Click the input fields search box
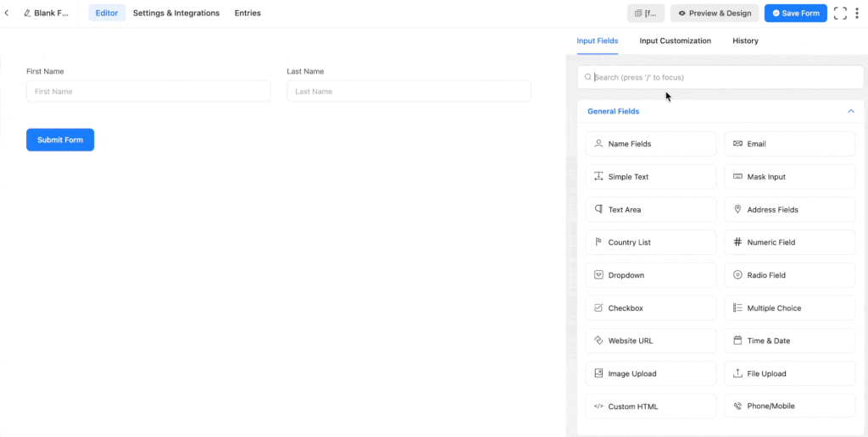 (721, 77)
